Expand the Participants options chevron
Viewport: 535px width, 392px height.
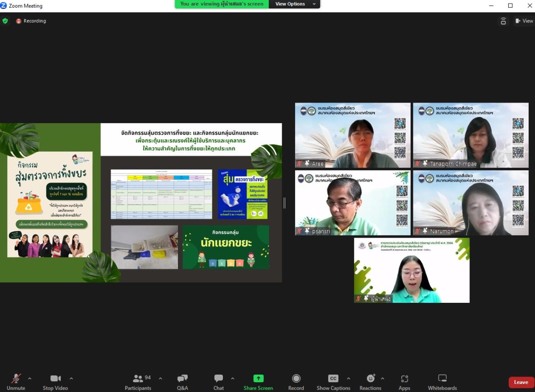160,378
